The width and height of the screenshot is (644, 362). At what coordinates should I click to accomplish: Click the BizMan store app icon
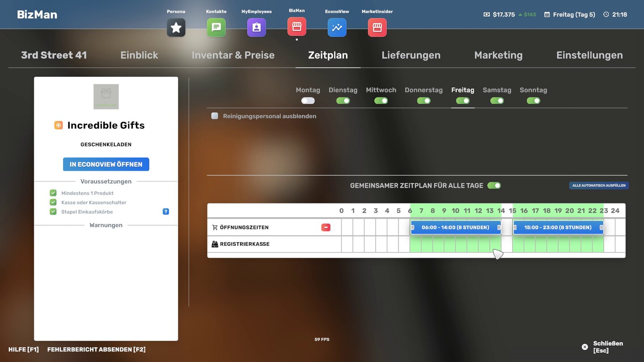tap(297, 27)
